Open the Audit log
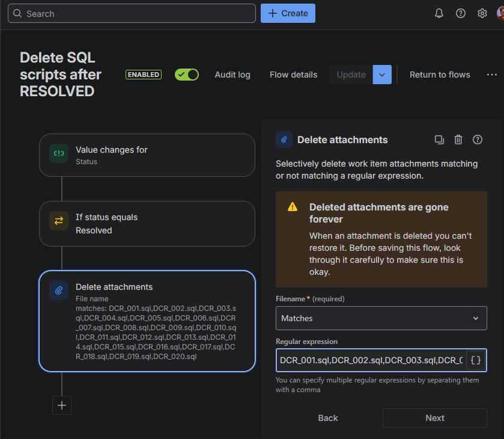The height and width of the screenshot is (439, 504). [232, 75]
